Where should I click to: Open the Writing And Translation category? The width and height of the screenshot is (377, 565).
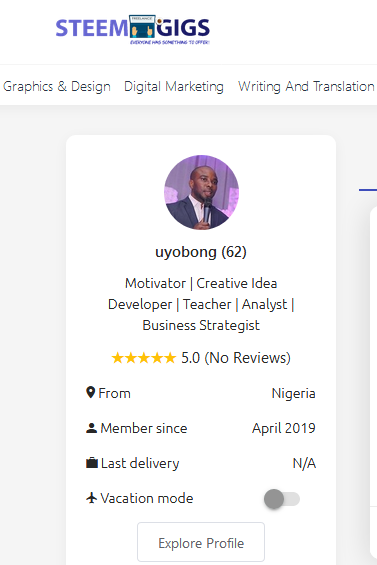coord(306,86)
